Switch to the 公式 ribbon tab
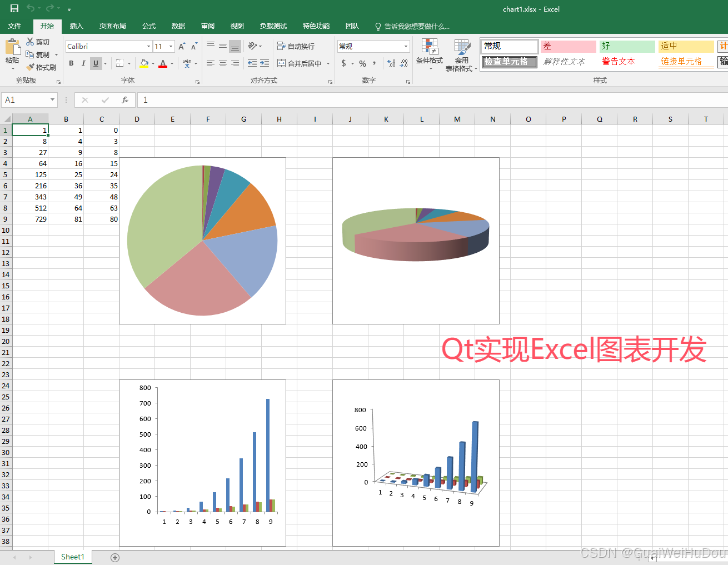Viewport: 728px width, 565px height. point(149,26)
